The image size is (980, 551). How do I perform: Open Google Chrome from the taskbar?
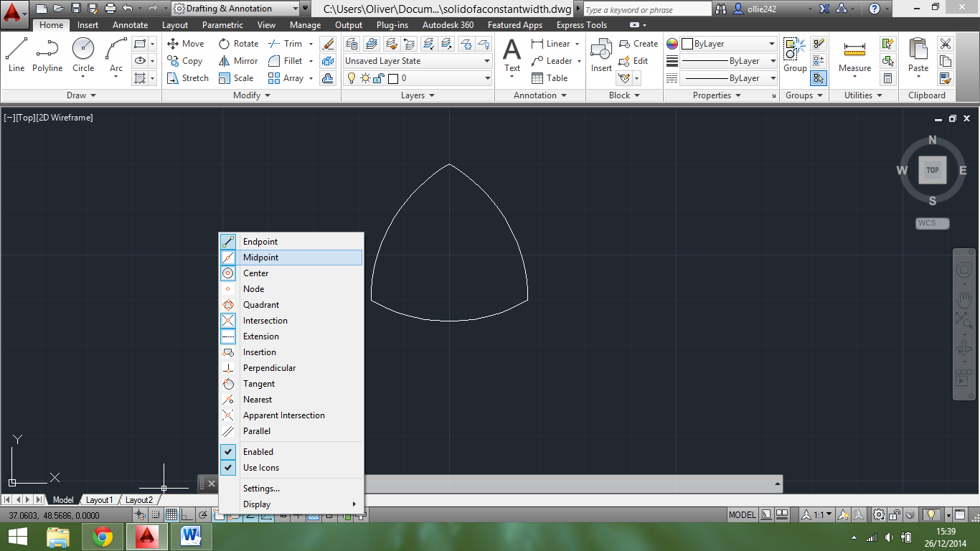click(103, 537)
